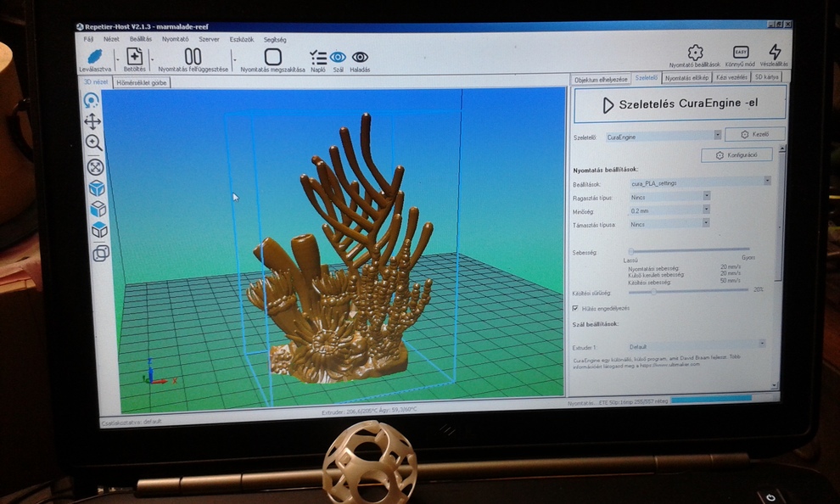Open Nyomtató beállítások gear icon
840x504 pixels.
coord(695,53)
